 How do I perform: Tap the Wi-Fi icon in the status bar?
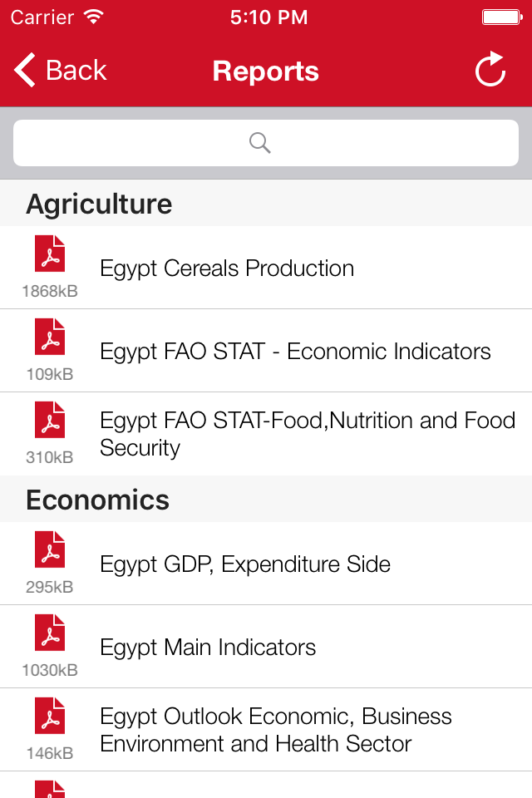pos(91,15)
